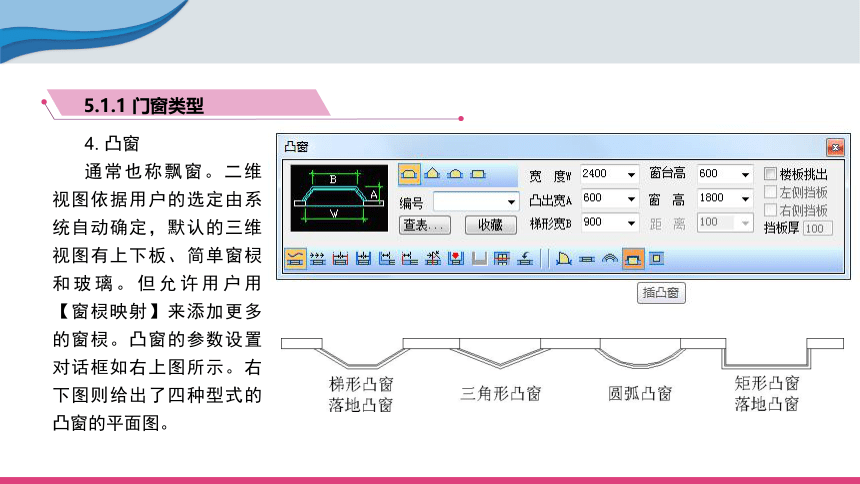Close the 凸窗 dialog
Viewport: 860px width, 484px height.
click(x=835, y=147)
